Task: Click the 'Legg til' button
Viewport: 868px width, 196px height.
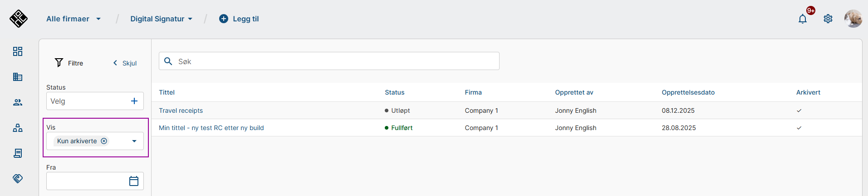Action: pos(239,19)
